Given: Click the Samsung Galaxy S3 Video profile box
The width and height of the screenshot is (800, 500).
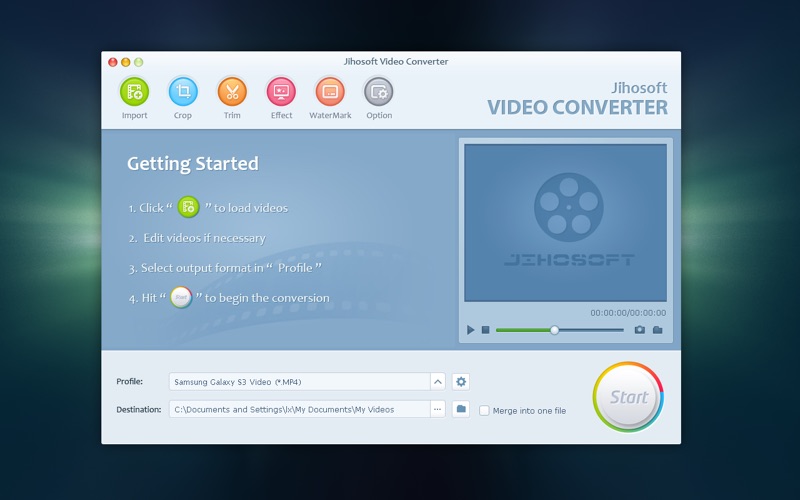Looking at the screenshot, I should tap(299, 382).
